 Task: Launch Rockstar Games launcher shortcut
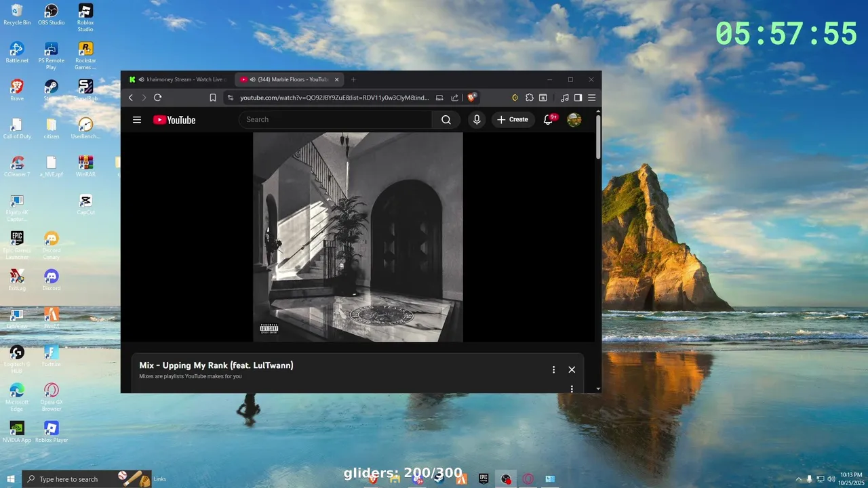click(x=85, y=56)
